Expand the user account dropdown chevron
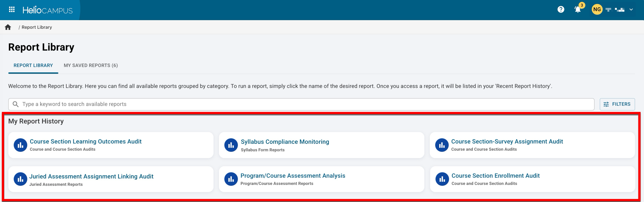The image size is (644, 202). pyautogui.click(x=631, y=10)
